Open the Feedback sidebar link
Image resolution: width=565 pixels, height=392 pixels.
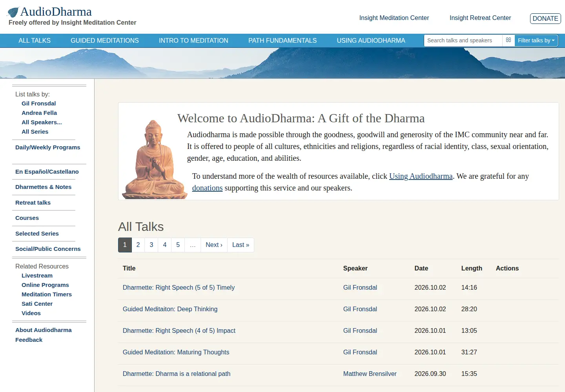click(x=29, y=340)
